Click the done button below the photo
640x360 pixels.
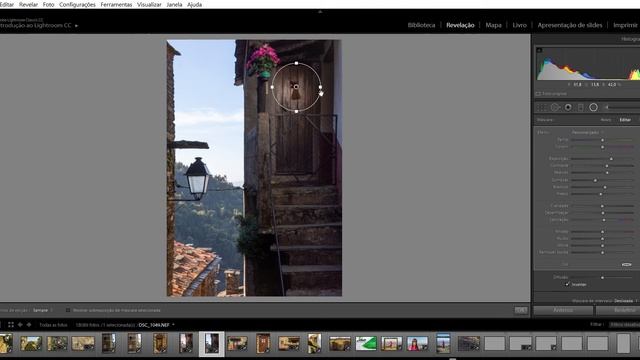point(520,310)
